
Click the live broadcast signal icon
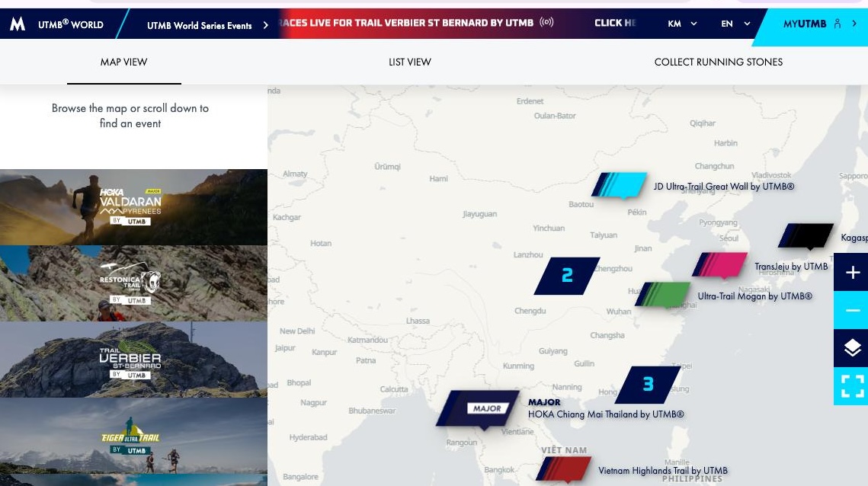(546, 22)
